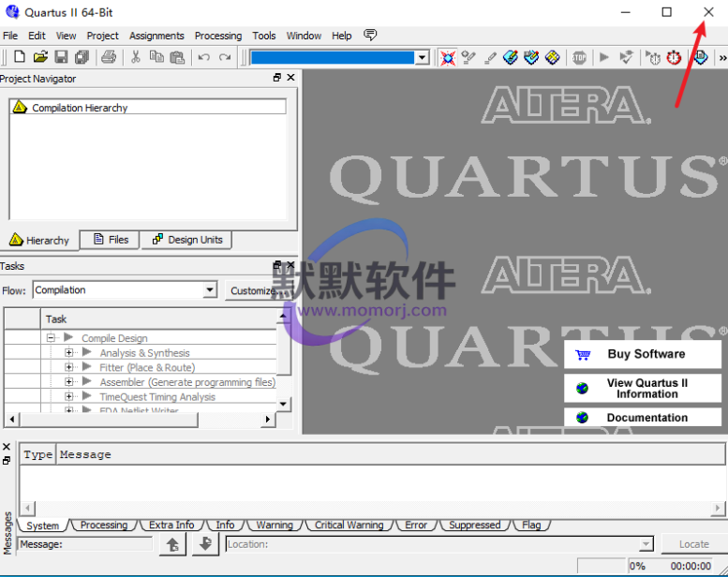The height and width of the screenshot is (577, 728).
Task: Click the red TimeQuest stopwatch icon
Action: click(x=674, y=57)
